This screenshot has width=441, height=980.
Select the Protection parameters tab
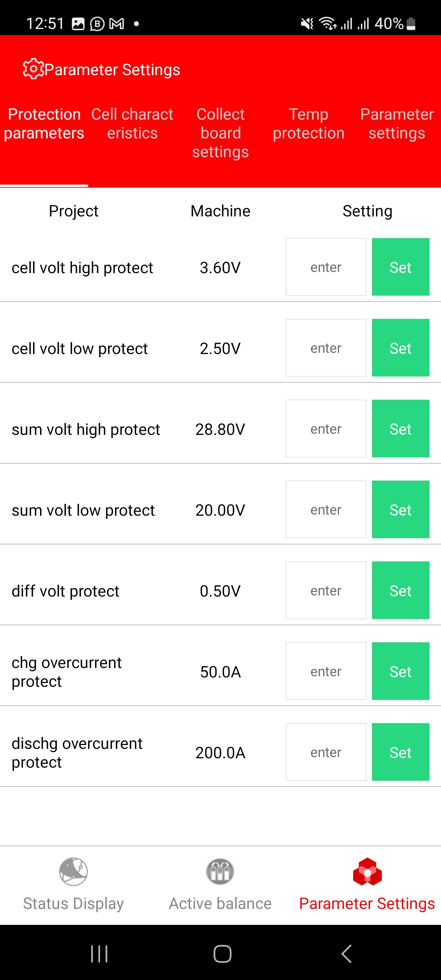pos(44,124)
